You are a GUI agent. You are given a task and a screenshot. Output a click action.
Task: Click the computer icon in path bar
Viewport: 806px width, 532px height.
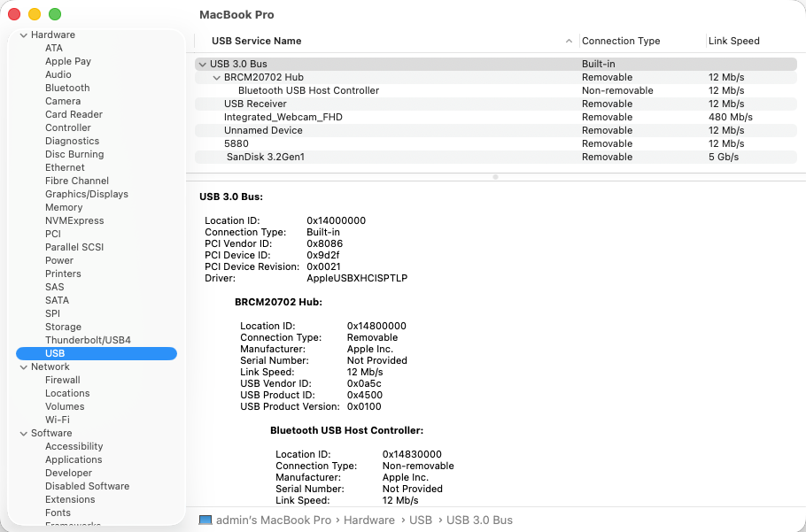(x=205, y=520)
